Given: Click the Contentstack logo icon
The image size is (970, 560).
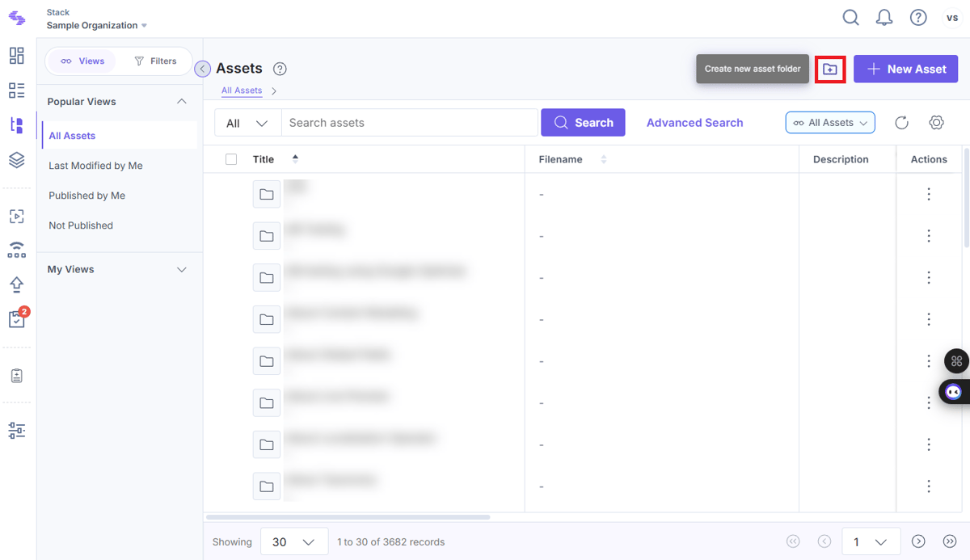Looking at the screenshot, I should tap(17, 19).
